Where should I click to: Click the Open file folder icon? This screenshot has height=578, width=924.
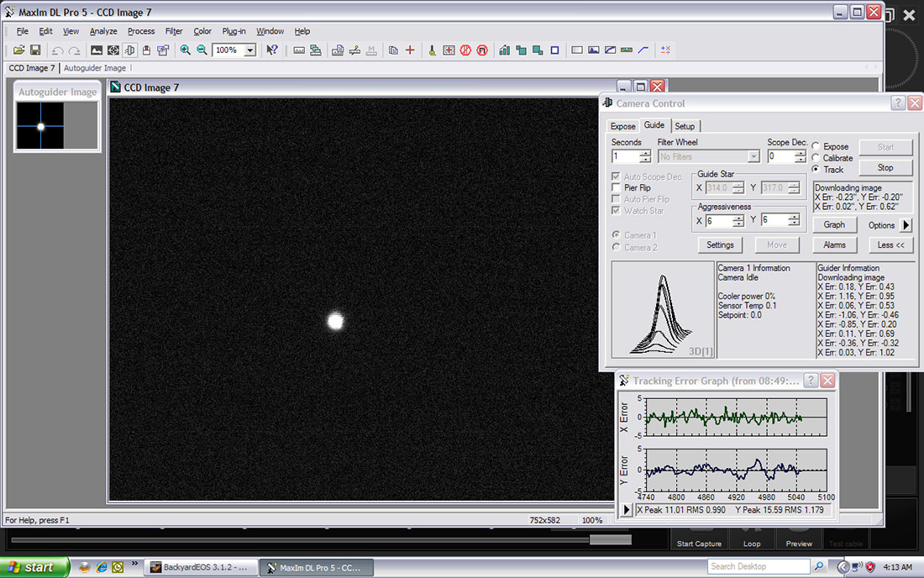(19, 50)
